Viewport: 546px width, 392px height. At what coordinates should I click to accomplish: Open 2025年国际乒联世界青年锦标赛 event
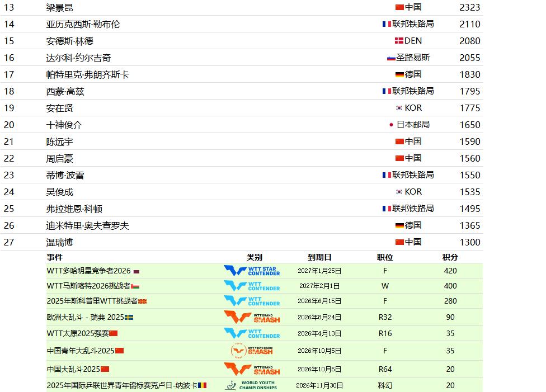[122, 385]
